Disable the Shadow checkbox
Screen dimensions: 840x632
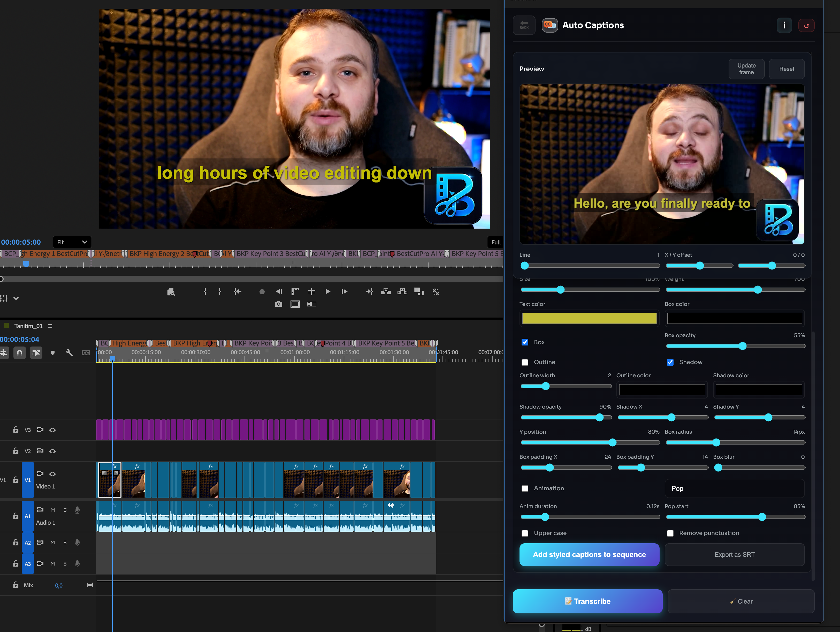670,362
